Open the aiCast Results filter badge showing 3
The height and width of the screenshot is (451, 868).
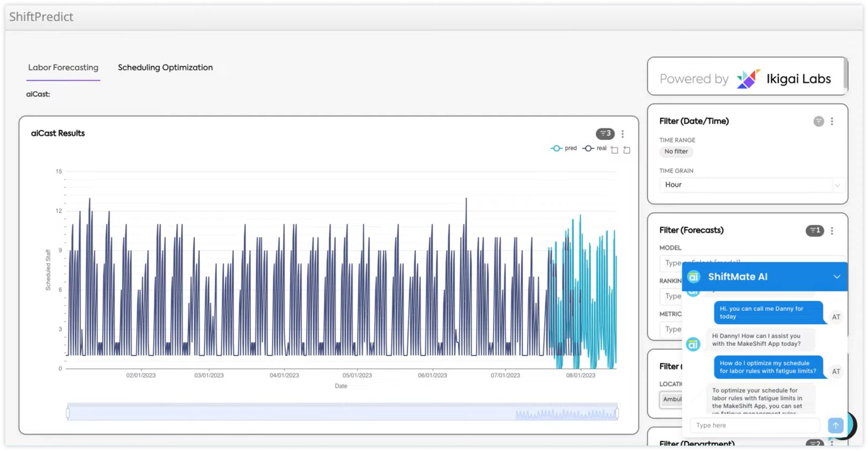[x=605, y=134]
